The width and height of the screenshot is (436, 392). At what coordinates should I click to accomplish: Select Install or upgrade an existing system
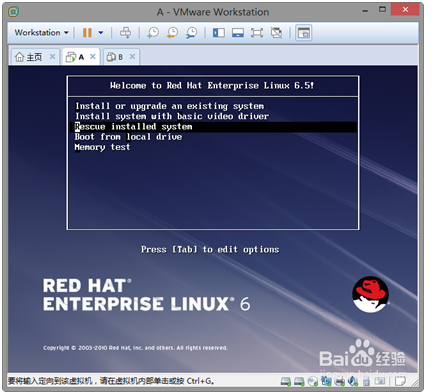coord(170,106)
